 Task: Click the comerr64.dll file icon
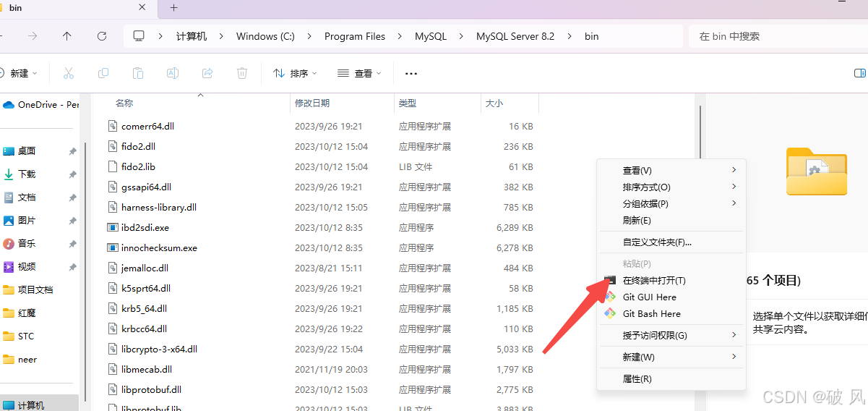(x=112, y=126)
